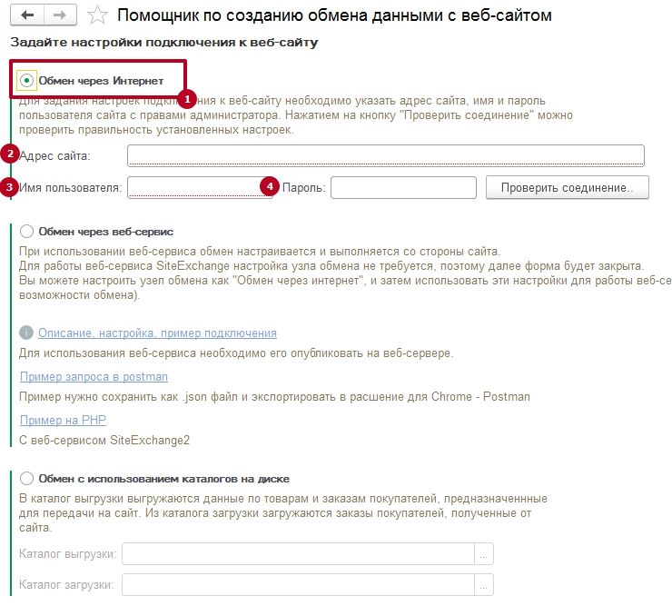Image resolution: width=672 pixels, height=616 pixels.
Task: Select the Обмен через веб-сервис option
Action: point(26,232)
